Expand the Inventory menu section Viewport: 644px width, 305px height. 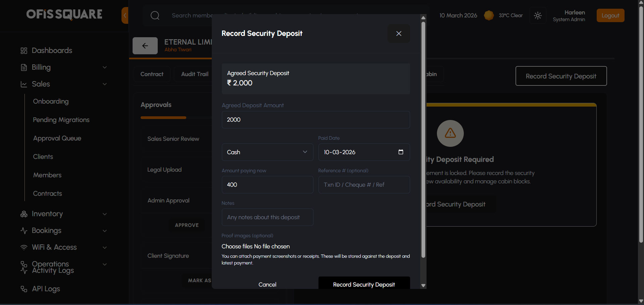(104, 214)
